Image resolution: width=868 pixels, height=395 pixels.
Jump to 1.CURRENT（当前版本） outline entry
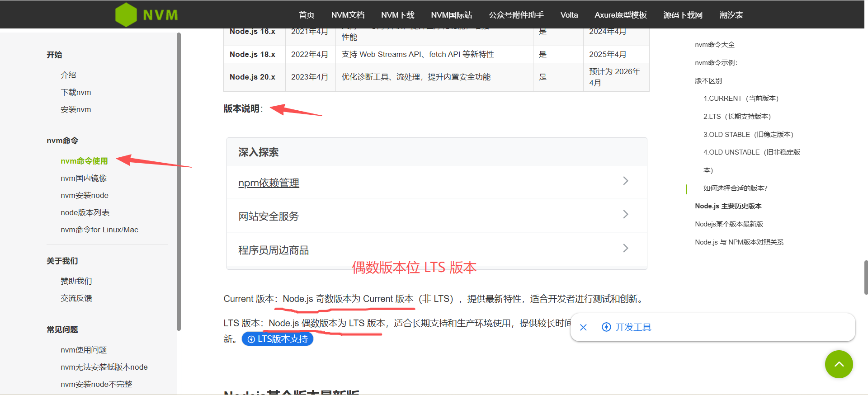pyautogui.click(x=741, y=99)
